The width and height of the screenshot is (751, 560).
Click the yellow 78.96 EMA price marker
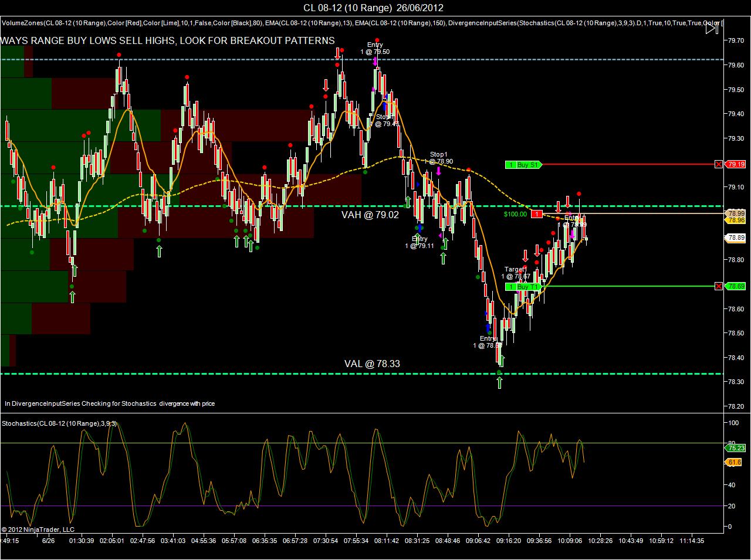[735, 220]
